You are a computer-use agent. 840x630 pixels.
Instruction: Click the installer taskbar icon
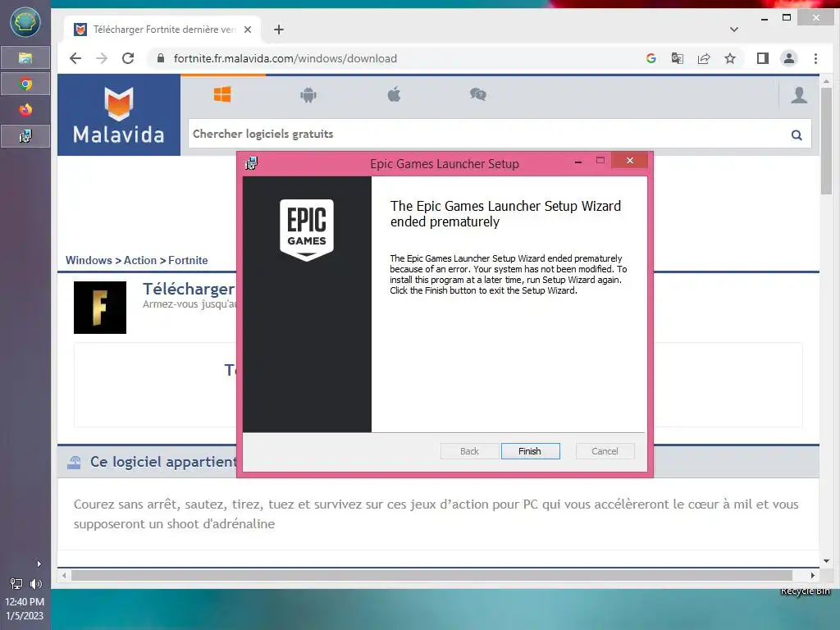[25, 136]
